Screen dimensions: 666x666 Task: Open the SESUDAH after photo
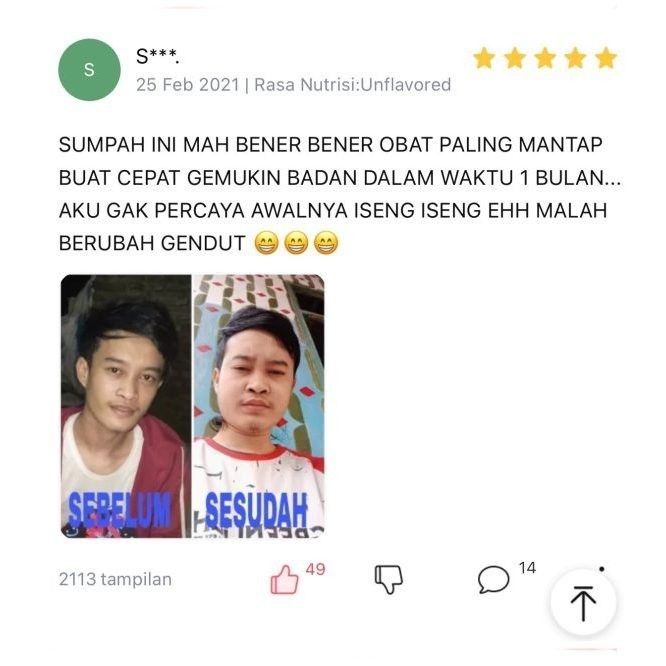pos(259,406)
